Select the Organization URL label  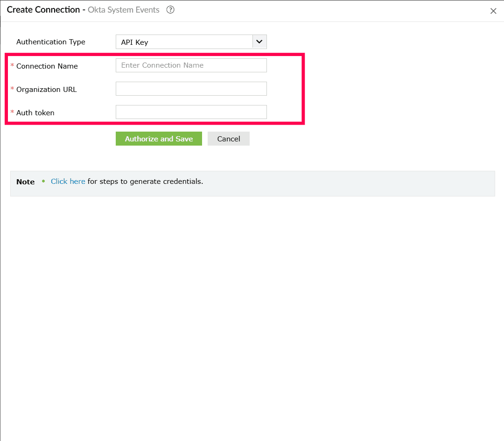pos(47,89)
